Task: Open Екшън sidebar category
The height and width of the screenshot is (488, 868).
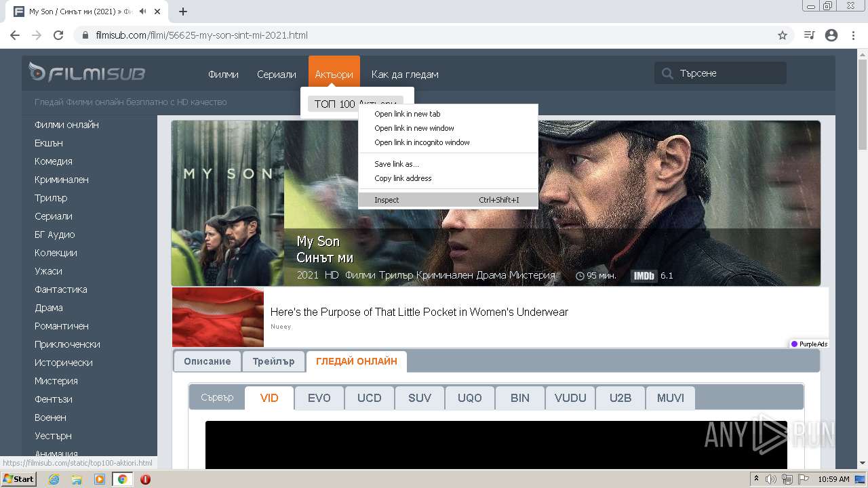Action: click(49, 143)
